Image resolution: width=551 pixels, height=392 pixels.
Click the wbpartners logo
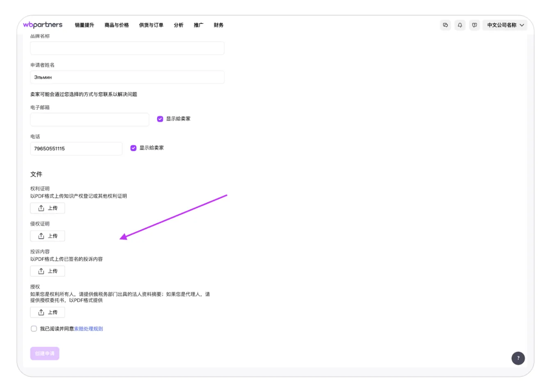[x=43, y=25]
